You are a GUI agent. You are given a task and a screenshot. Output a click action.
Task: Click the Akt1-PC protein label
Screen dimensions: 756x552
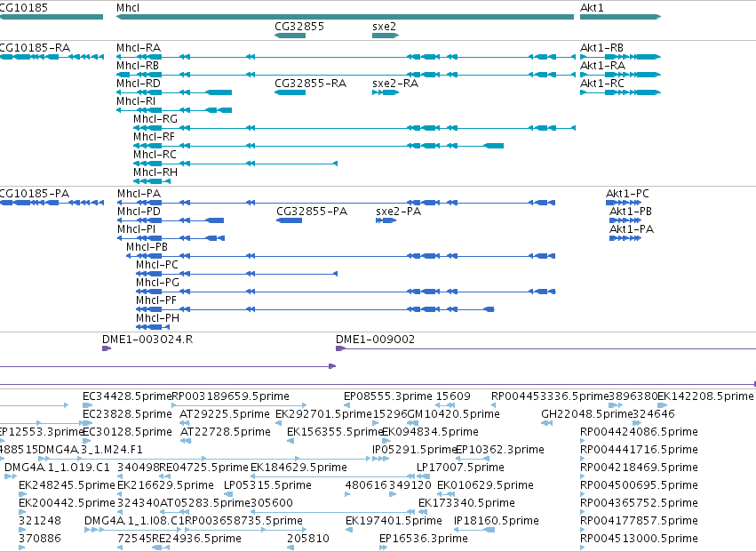[627, 194]
